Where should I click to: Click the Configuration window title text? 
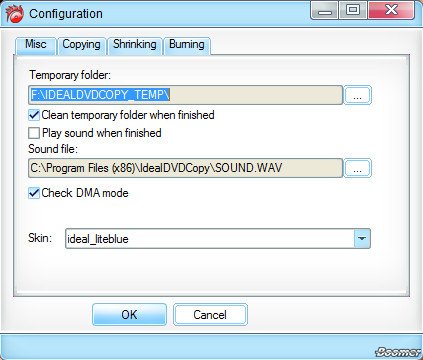point(66,14)
